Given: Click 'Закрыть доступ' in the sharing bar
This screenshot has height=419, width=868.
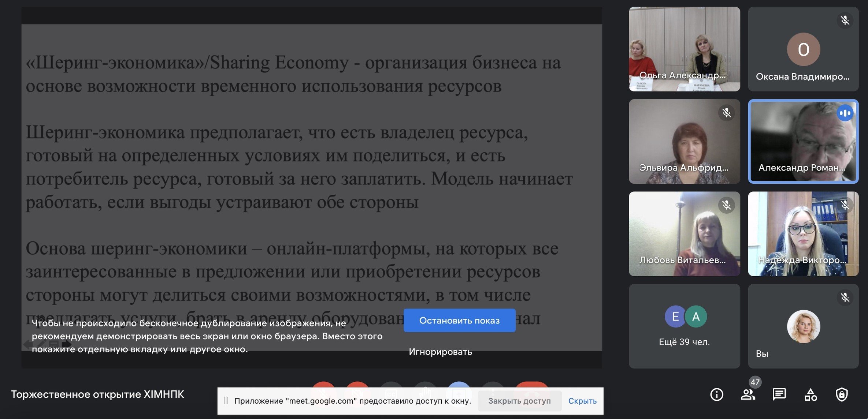Looking at the screenshot, I should [519, 401].
